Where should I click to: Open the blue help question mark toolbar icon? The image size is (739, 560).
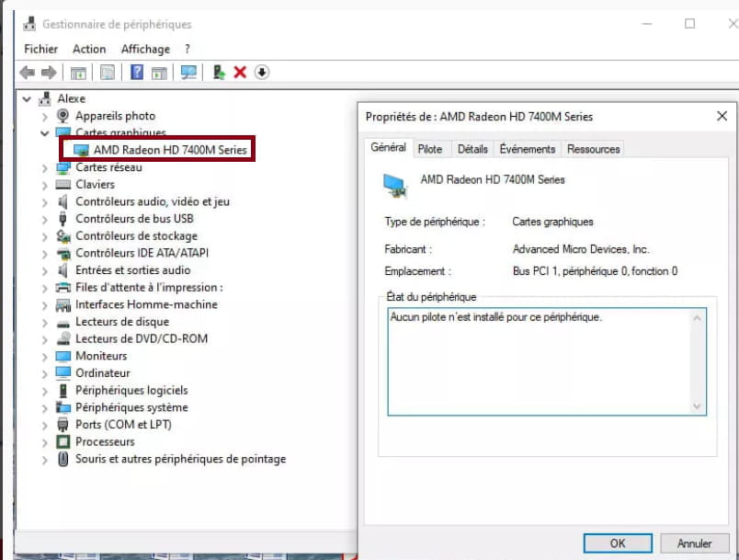click(137, 73)
